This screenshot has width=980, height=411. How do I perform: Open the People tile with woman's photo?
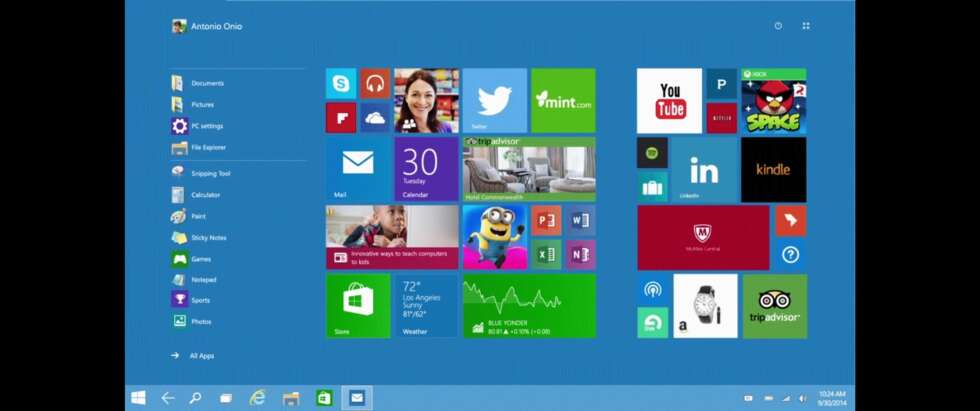pos(426,101)
